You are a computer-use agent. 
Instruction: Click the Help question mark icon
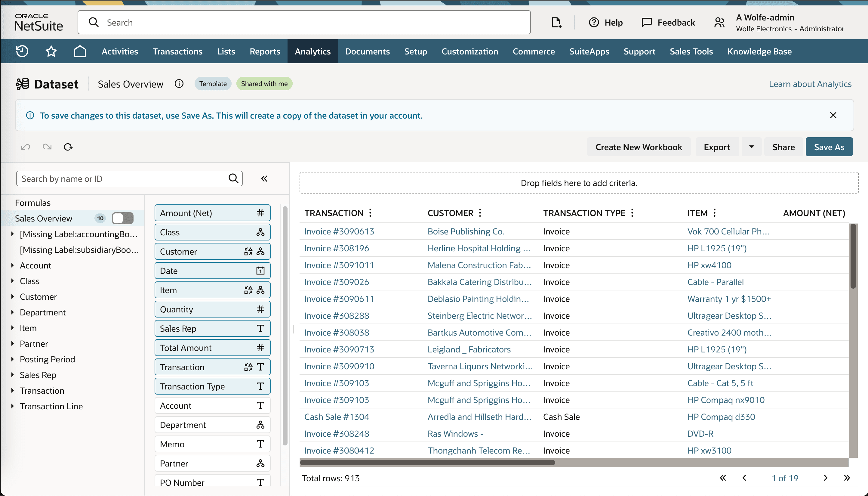click(594, 23)
